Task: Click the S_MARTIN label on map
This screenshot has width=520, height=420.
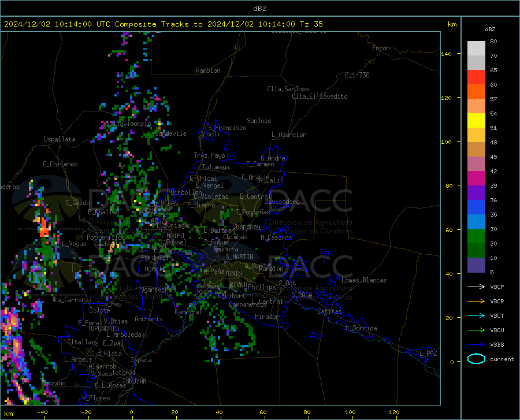Action: [x=239, y=257]
